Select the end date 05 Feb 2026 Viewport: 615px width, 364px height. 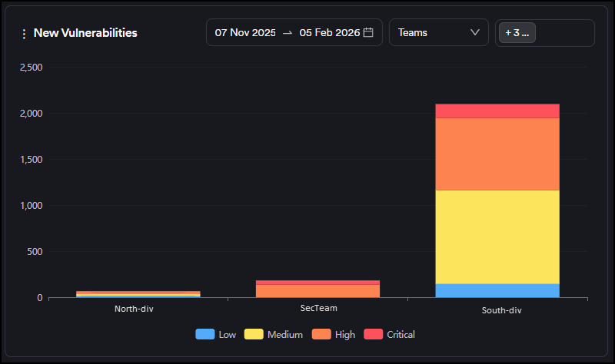(x=330, y=33)
